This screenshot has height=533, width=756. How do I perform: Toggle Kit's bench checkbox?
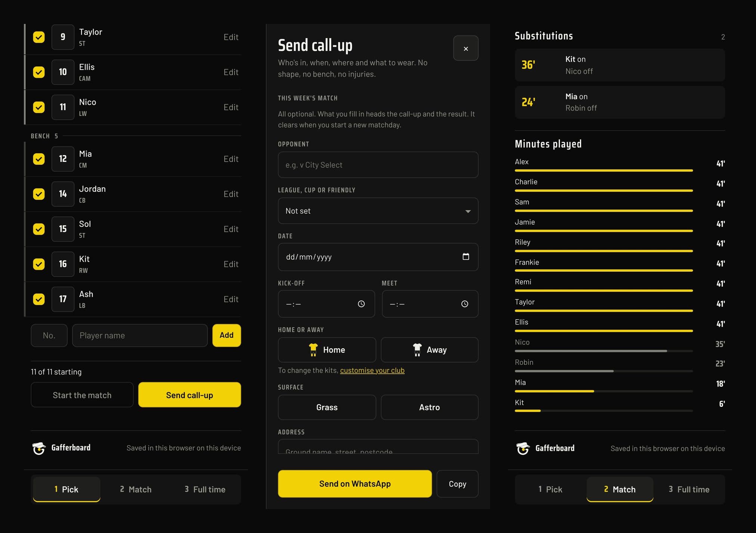[39, 264]
